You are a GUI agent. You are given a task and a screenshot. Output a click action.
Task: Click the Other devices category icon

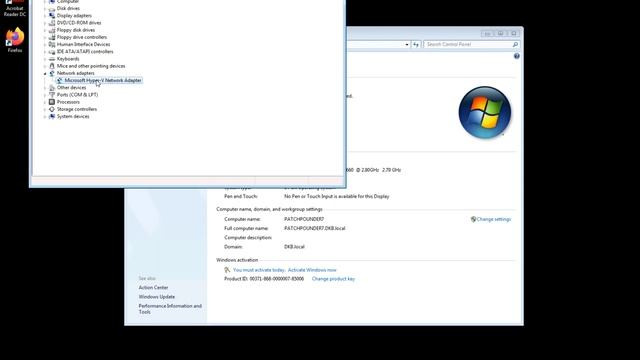tap(52, 87)
